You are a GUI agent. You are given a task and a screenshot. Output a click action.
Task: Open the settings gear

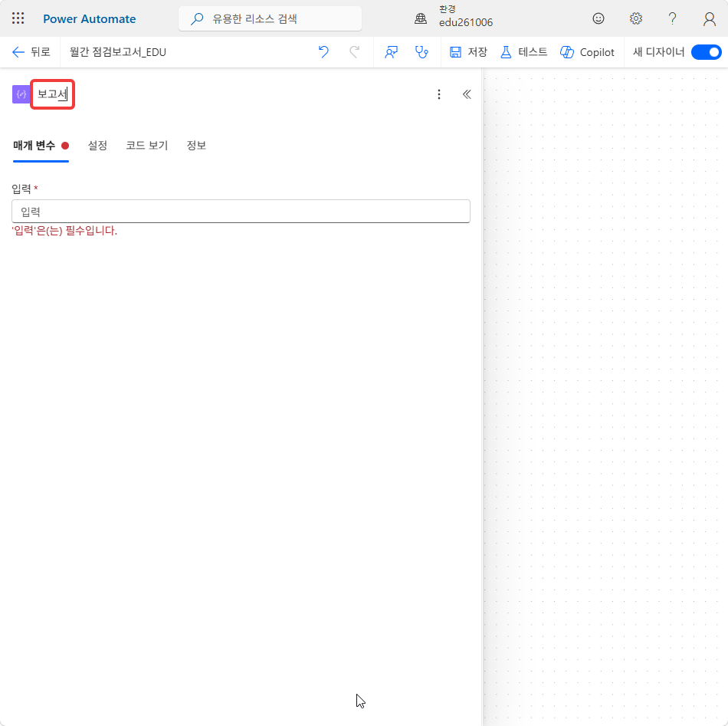[635, 18]
